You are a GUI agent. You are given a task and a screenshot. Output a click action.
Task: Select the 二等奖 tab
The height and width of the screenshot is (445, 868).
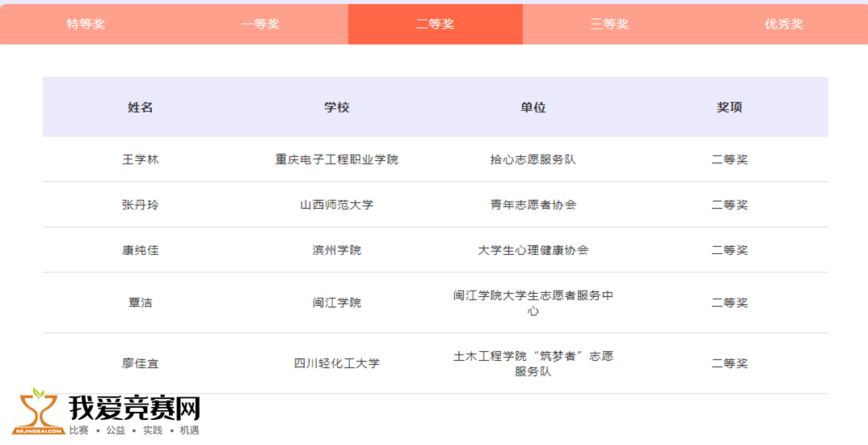(x=435, y=24)
